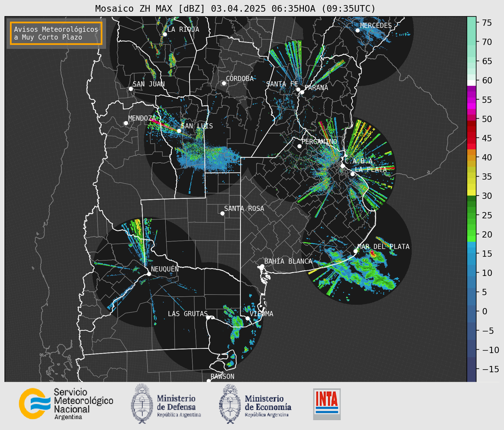
Task: Select the Mendoza city marker
Action: point(126,123)
